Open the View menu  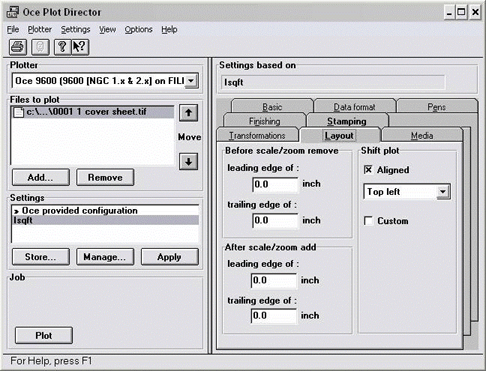(x=107, y=30)
